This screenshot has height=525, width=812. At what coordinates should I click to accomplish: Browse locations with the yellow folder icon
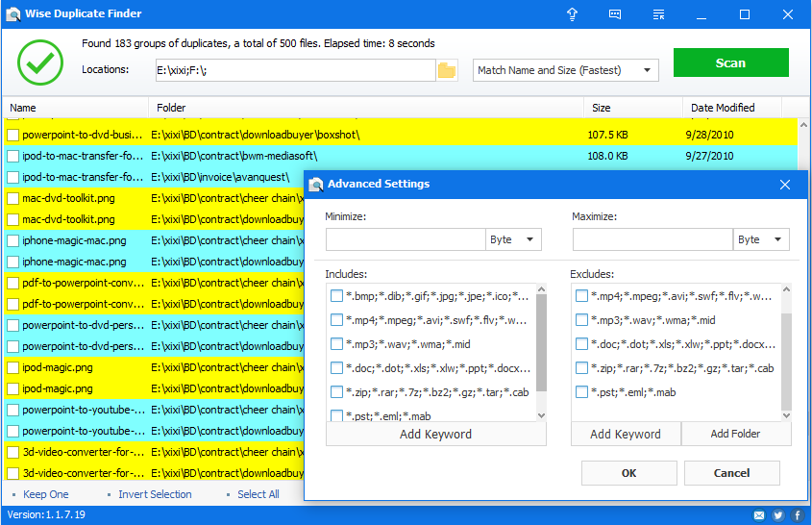point(447,70)
